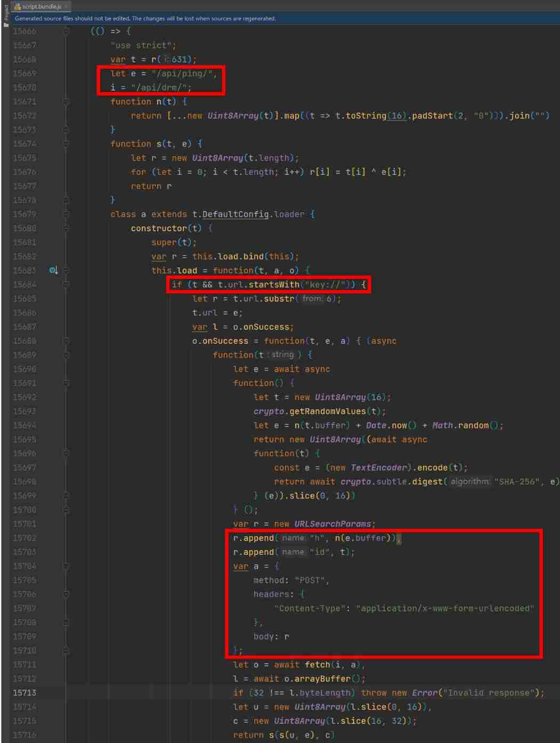Click the overriding-method gutter icon at line 15683
This screenshot has height=743, width=560.
point(53,270)
